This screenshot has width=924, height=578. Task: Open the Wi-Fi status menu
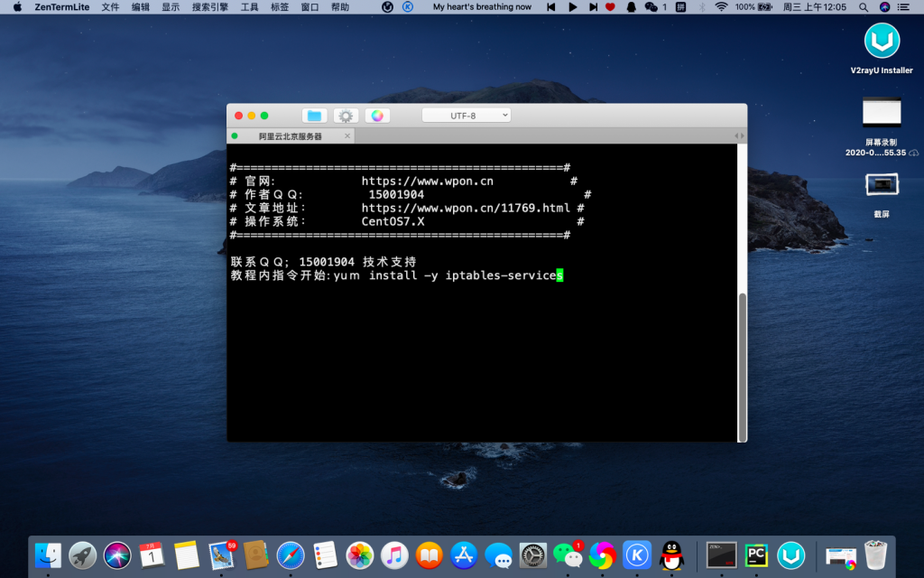point(721,7)
